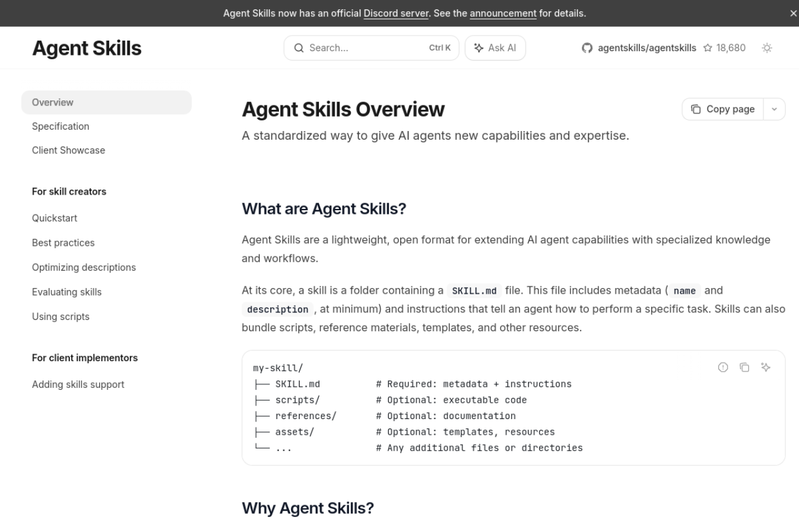Open the announcement link in banner

point(503,13)
